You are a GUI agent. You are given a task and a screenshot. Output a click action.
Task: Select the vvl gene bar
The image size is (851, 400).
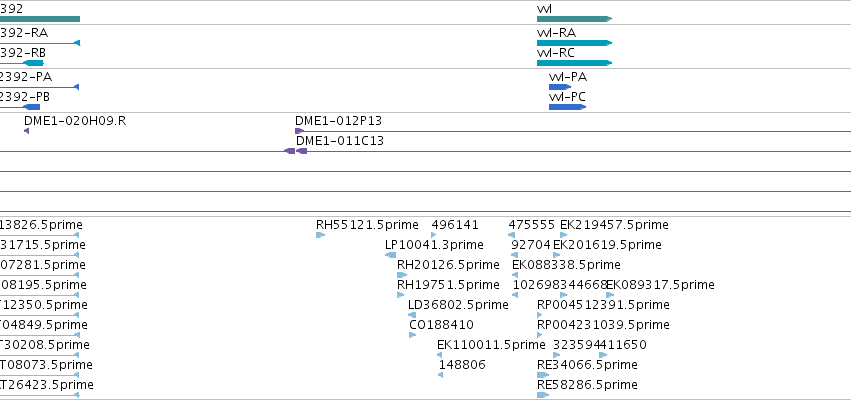(x=574, y=19)
